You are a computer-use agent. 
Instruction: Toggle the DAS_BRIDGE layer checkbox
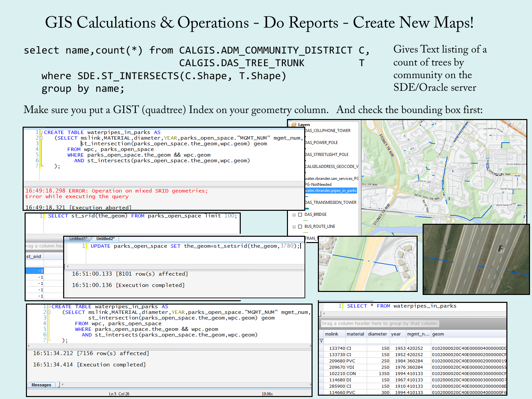(300, 214)
